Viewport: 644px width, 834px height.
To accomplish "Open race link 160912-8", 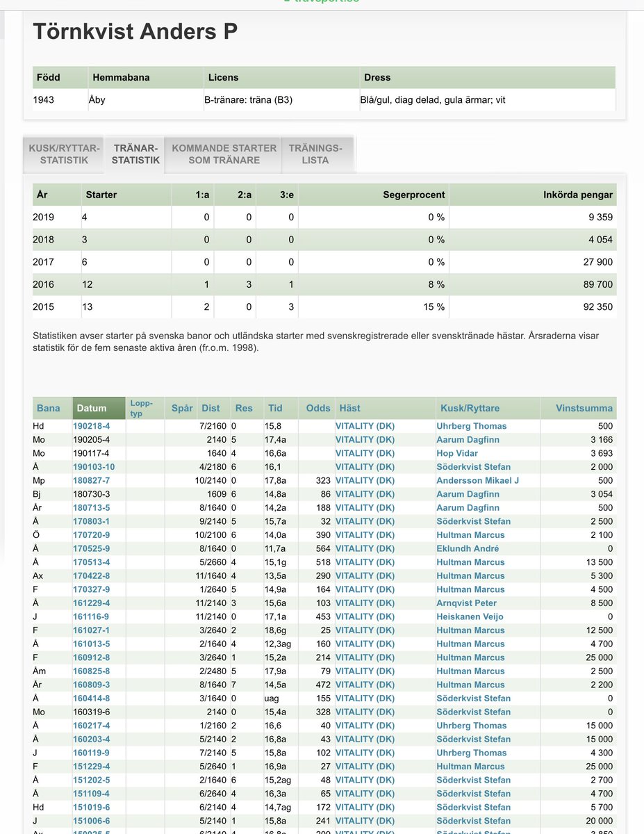I will pos(91,657).
